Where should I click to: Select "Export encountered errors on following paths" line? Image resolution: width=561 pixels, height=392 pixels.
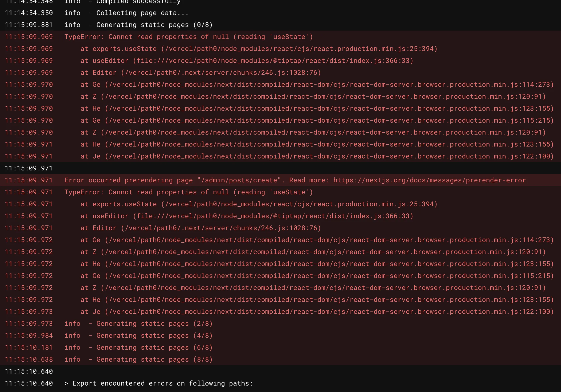[162, 383]
